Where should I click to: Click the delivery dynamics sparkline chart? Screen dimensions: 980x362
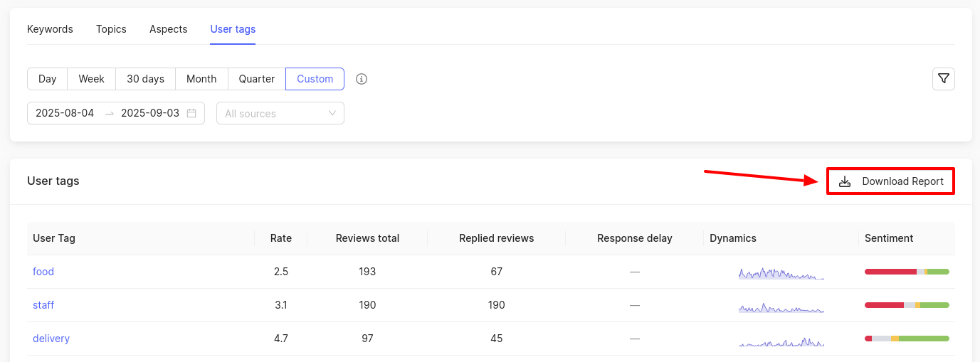click(x=781, y=340)
